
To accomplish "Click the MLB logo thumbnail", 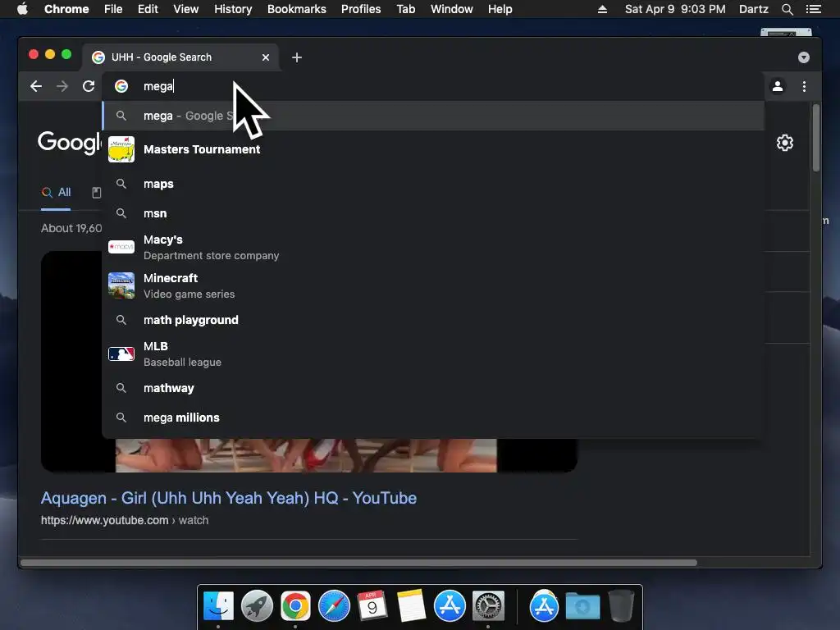I will click(x=121, y=354).
